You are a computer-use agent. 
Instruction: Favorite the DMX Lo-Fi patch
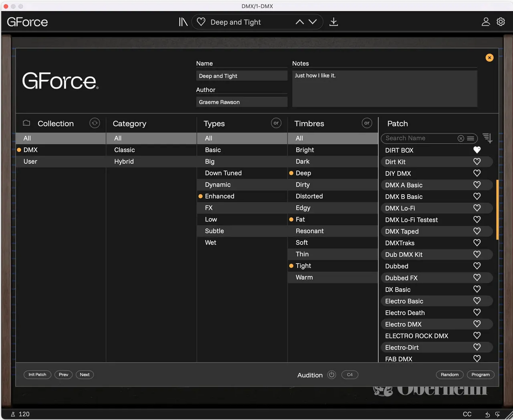[477, 208]
